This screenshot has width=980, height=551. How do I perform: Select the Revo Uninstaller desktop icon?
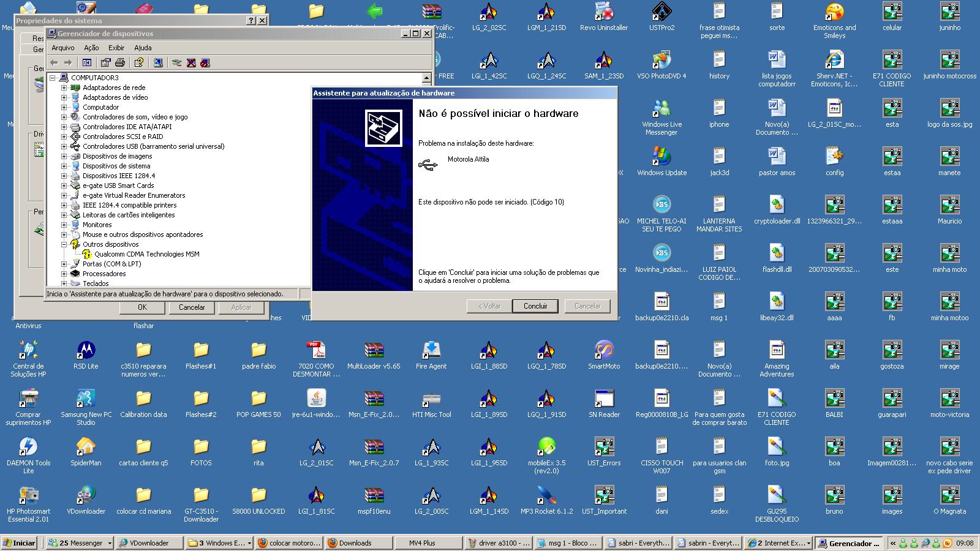(x=604, y=17)
